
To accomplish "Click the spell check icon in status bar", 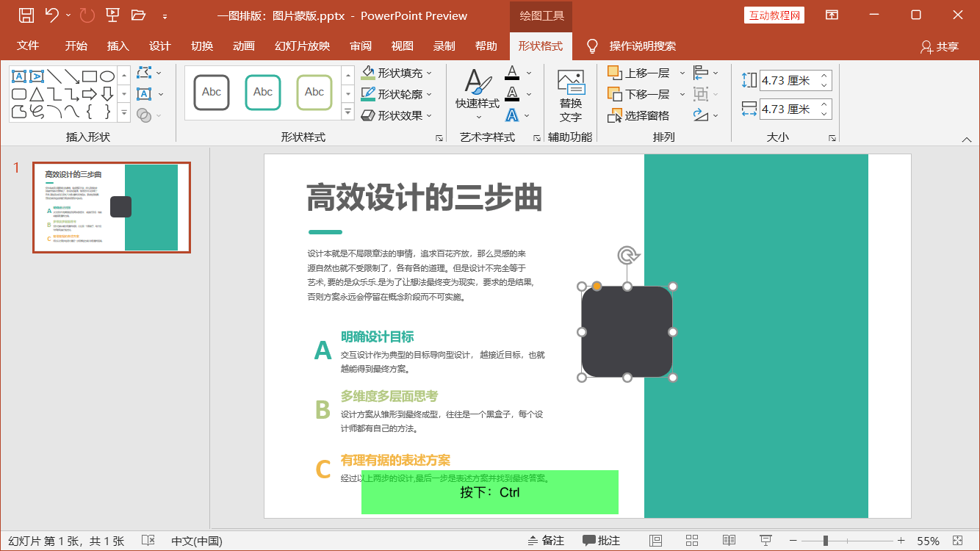I will point(148,541).
